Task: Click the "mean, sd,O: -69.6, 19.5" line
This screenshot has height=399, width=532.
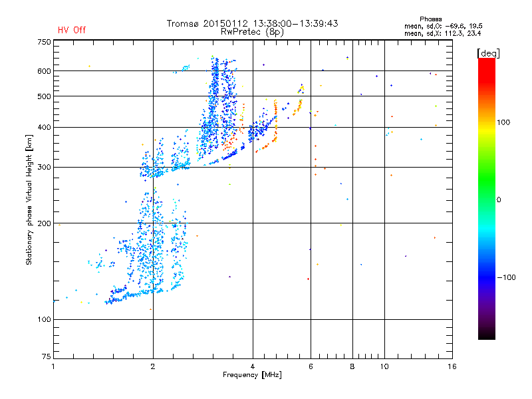Action: [x=443, y=26]
